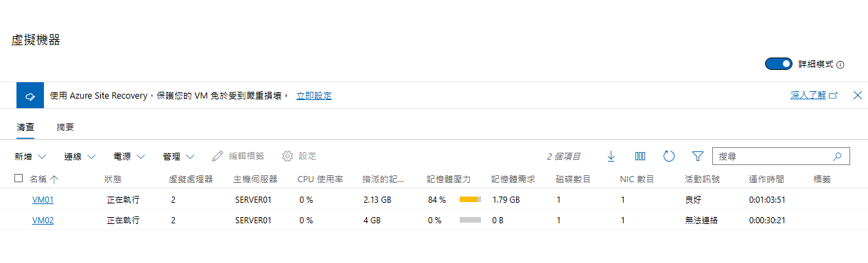868x263 pixels.
Task: Click the 編輯標籤 pencil button
Action: click(x=238, y=156)
